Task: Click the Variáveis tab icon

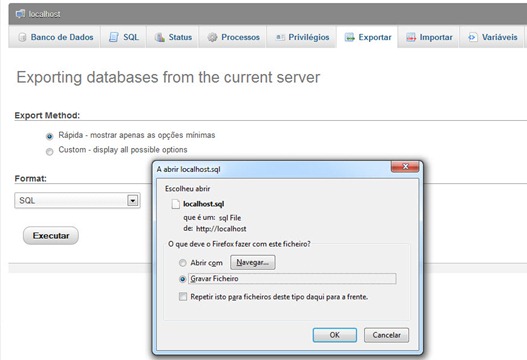Action: [x=472, y=37]
